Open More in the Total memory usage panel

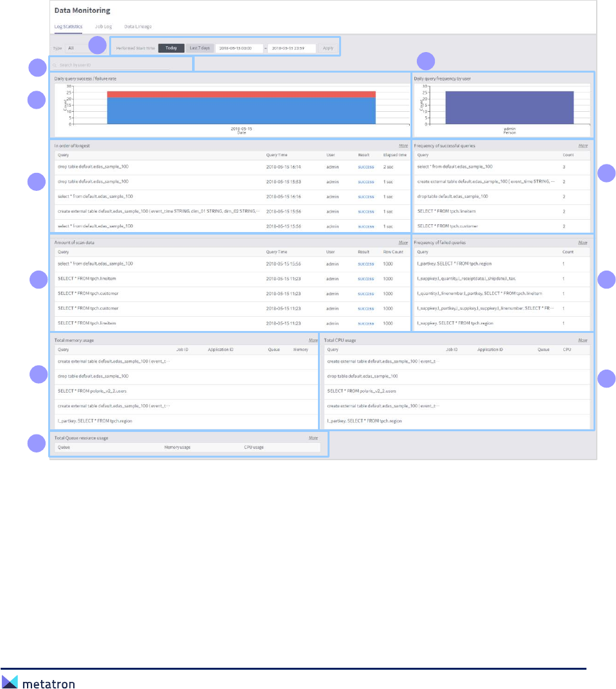click(313, 341)
